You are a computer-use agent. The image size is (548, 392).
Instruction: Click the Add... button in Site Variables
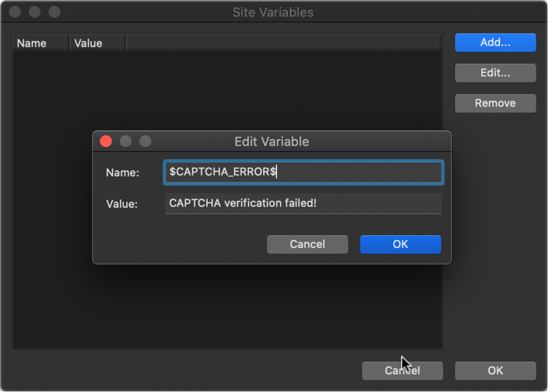(495, 43)
